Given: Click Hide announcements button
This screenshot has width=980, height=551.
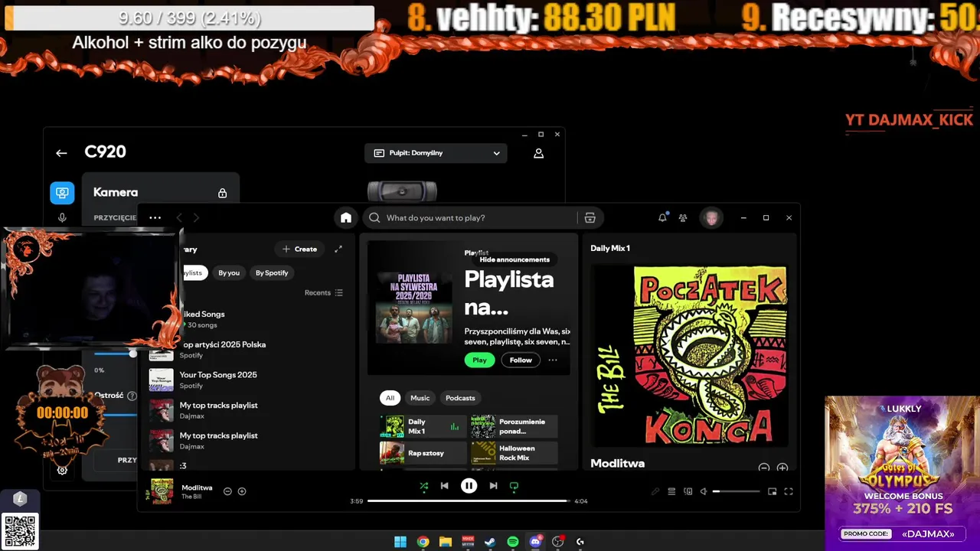Looking at the screenshot, I should pos(514,259).
